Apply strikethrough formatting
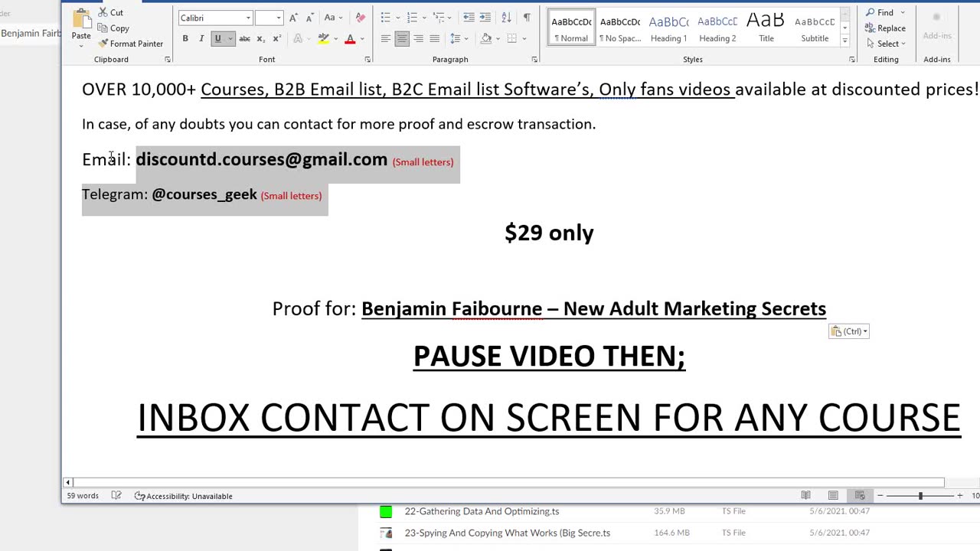Viewport: 980px width, 551px height. [x=244, y=38]
